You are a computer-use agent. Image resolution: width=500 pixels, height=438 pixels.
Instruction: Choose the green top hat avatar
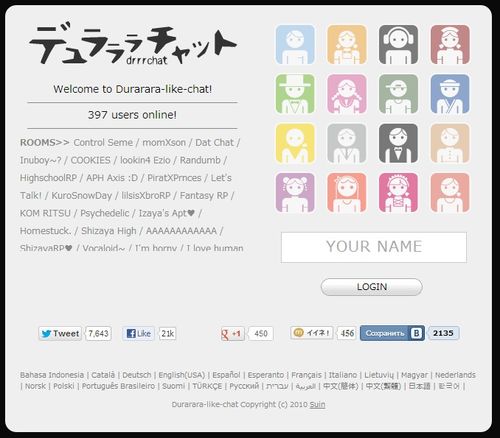point(295,94)
